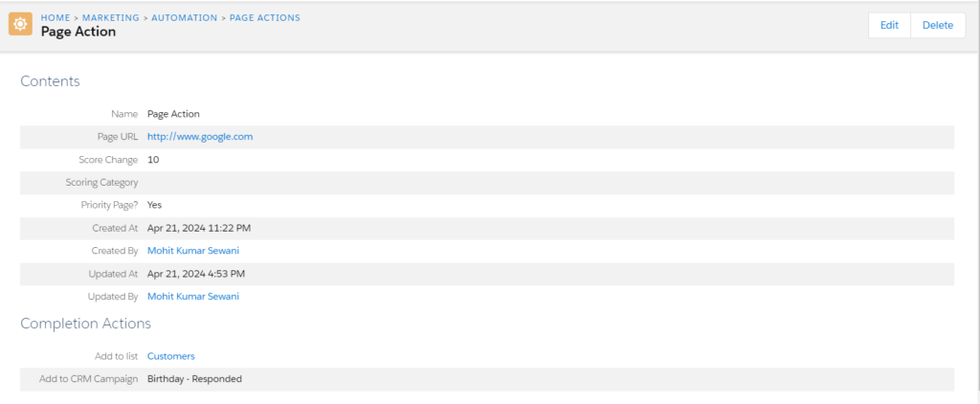Click the Birthday - Responded campaign text
980x404 pixels.
[x=194, y=379]
